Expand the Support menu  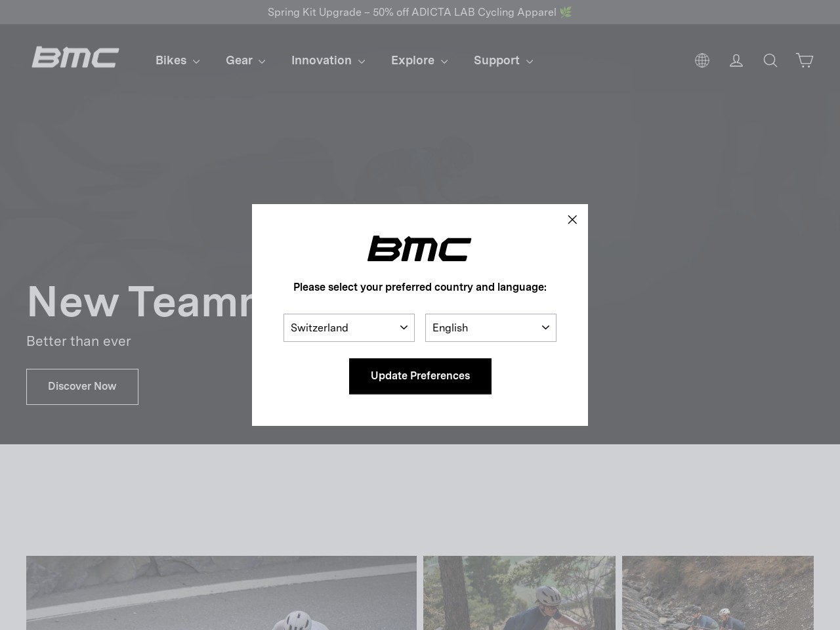(503, 60)
